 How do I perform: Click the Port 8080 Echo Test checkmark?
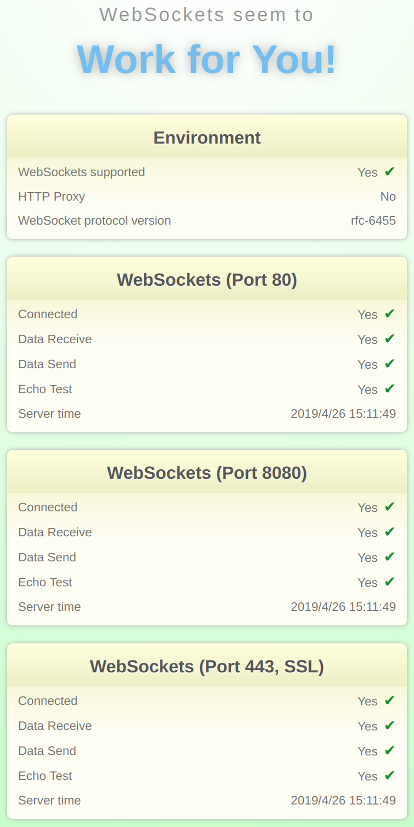tap(390, 581)
